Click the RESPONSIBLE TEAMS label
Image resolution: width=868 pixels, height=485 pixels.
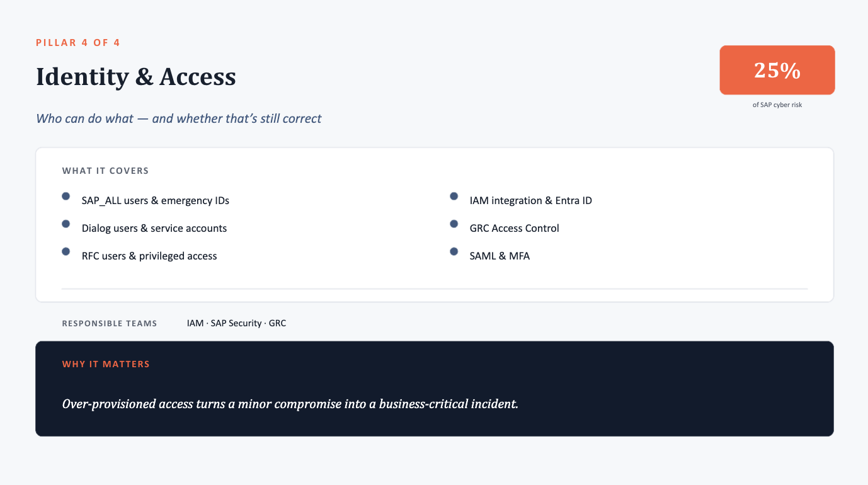click(110, 324)
